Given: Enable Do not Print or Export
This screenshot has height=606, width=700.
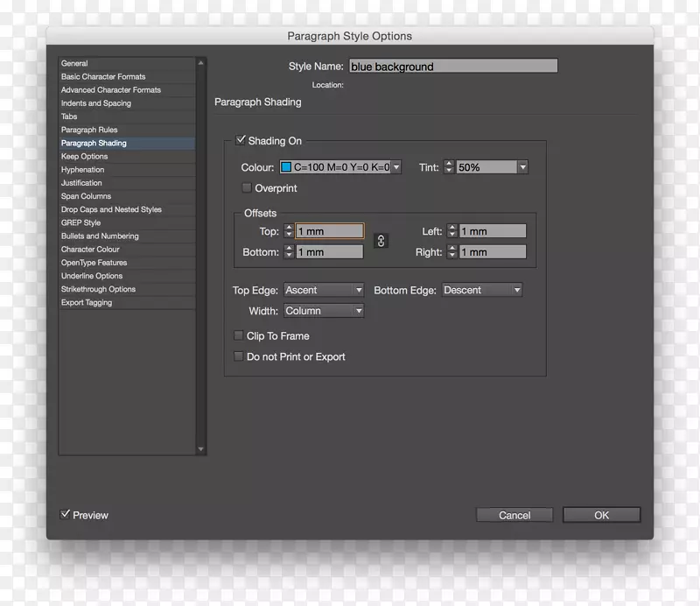Looking at the screenshot, I should [x=238, y=356].
